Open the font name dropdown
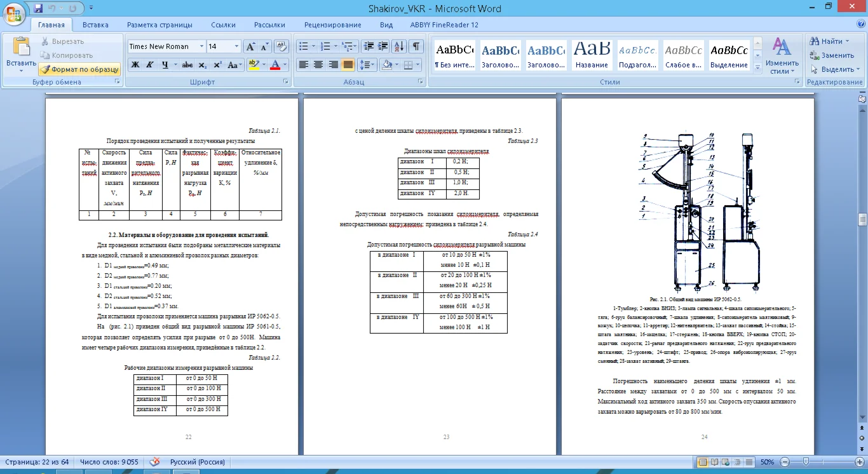This screenshot has height=474, width=868. (201, 46)
